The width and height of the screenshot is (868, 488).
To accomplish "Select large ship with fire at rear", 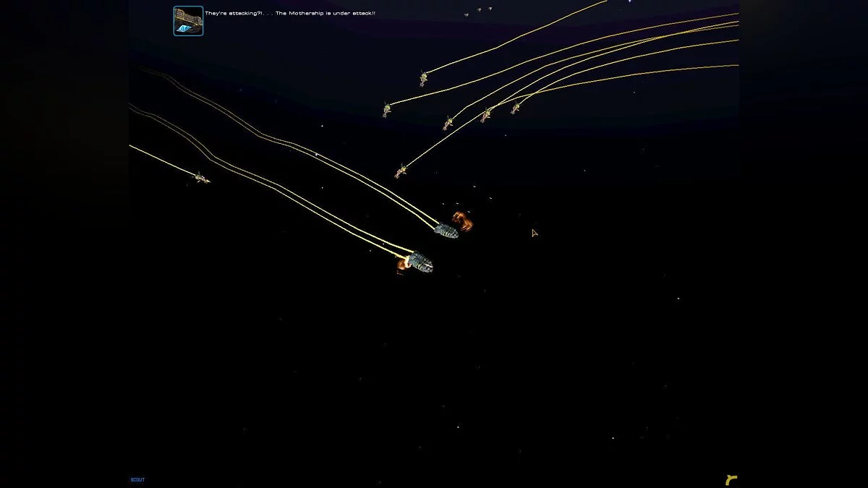I will pyautogui.click(x=422, y=262).
